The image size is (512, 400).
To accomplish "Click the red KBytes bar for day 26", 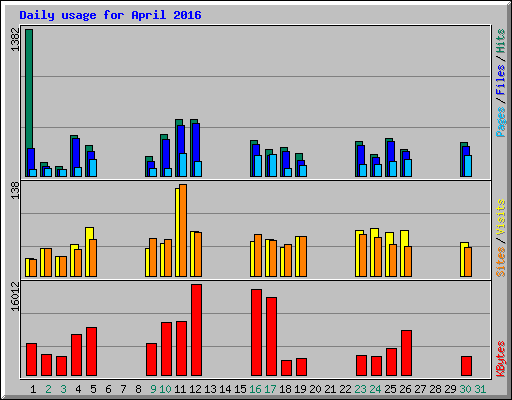I will click(x=406, y=353).
